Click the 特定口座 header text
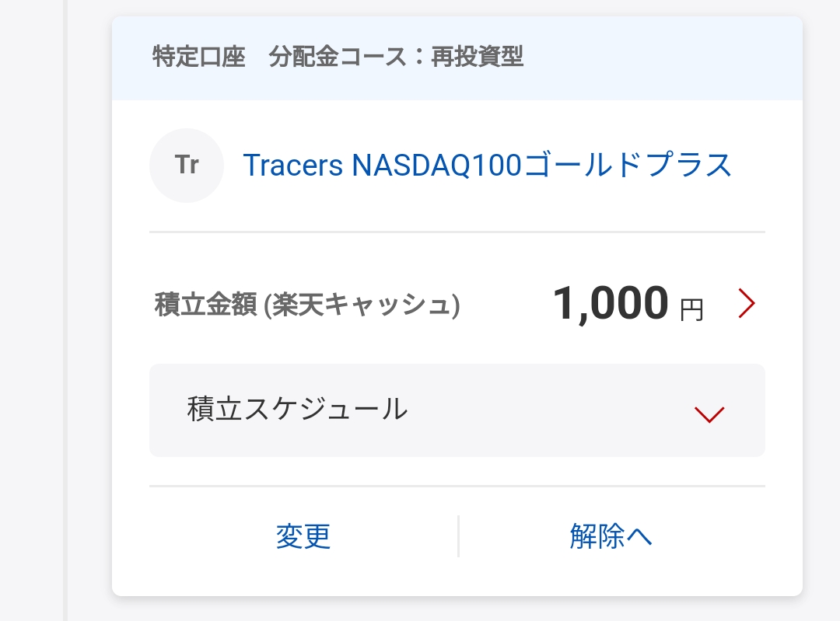This screenshot has height=621, width=840. (x=199, y=57)
